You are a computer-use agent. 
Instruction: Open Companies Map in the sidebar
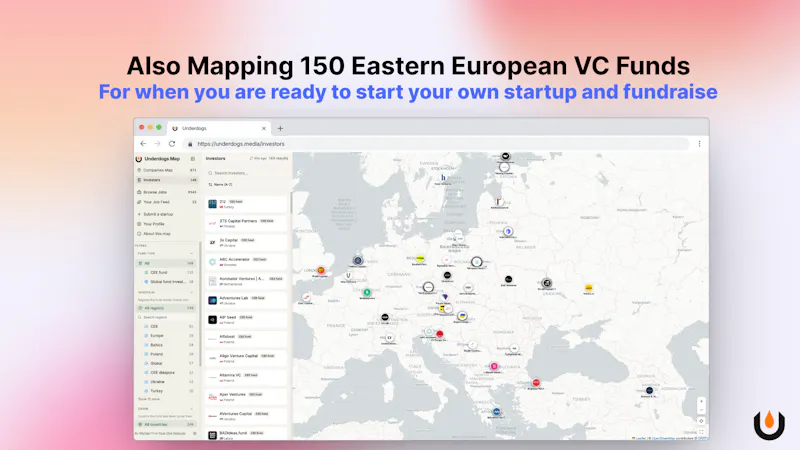(166, 170)
